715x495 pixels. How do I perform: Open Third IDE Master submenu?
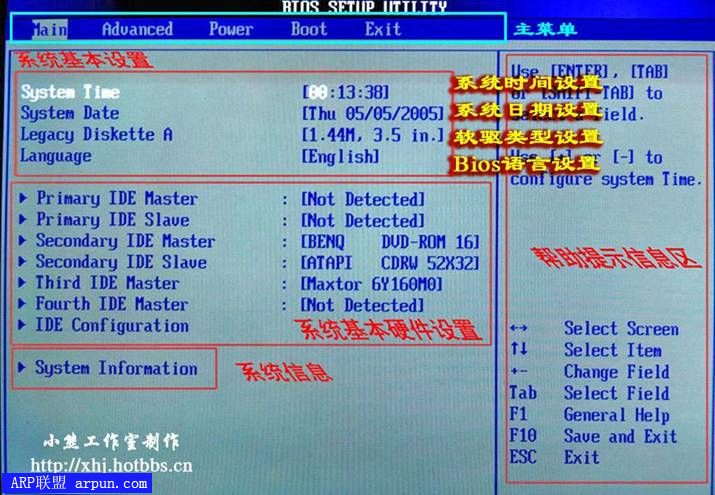click(108, 283)
